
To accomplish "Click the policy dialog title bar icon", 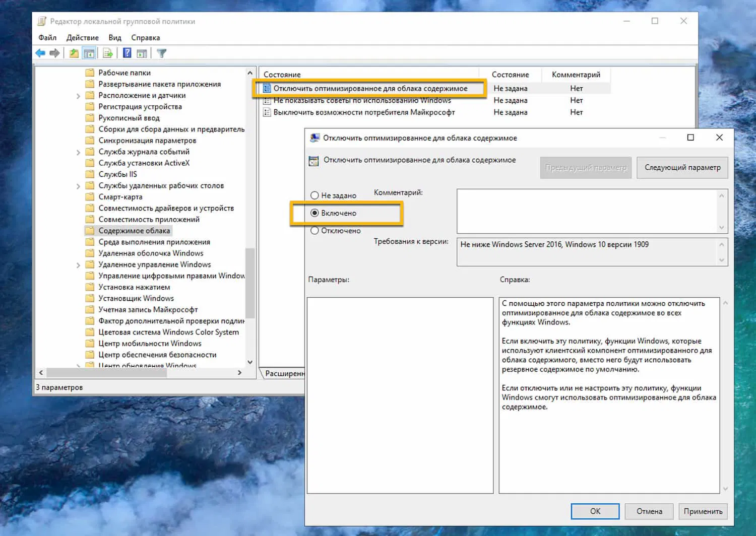I will [x=314, y=138].
